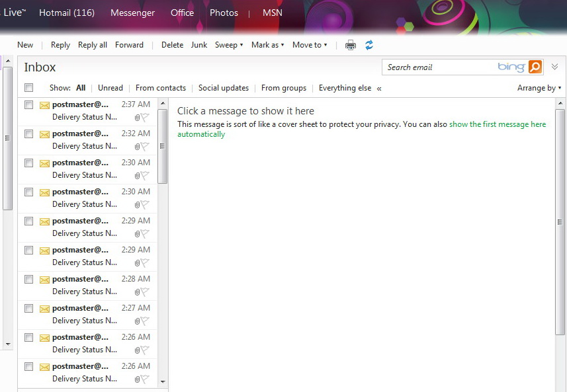567x392 pixels.
Task: Click the envelope icon on the 2:37 AM message
Action: click(x=44, y=106)
